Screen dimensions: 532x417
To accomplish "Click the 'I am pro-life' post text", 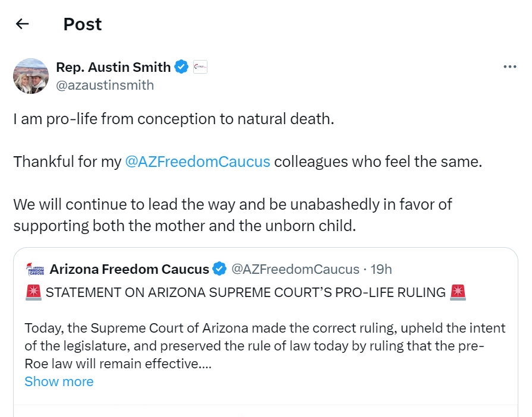I will tap(174, 119).
